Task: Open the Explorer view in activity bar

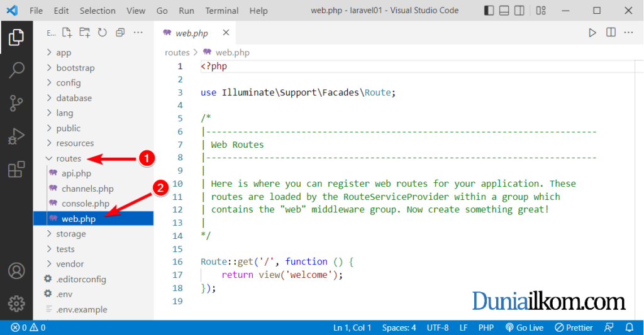Action: tap(16, 37)
